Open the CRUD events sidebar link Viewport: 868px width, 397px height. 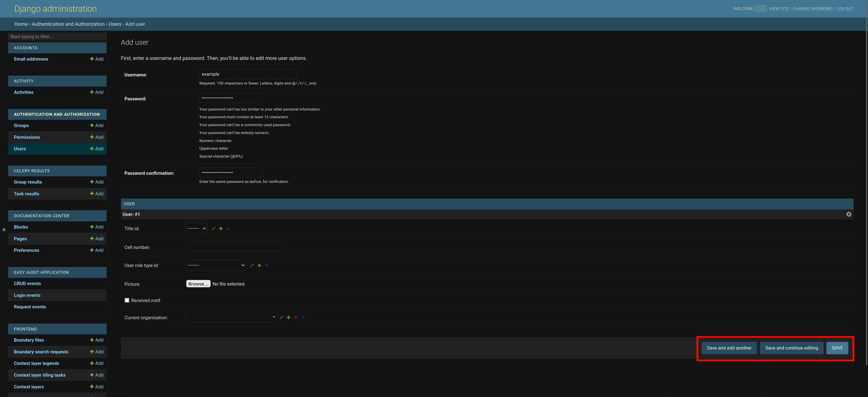pyautogui.click(x=27, y=284)
